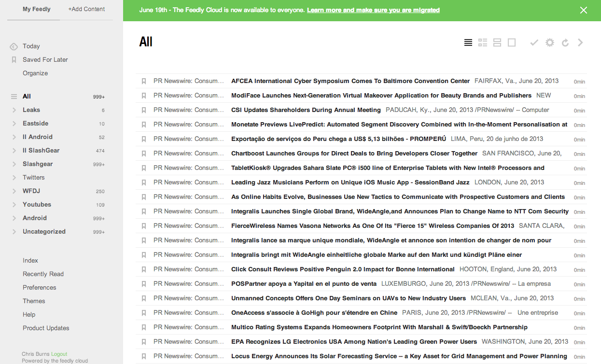Bookmark the AFCEA Cyber Symposium article for later
Image resolution: width=601 pixels, height=364 pixels.
143,81
